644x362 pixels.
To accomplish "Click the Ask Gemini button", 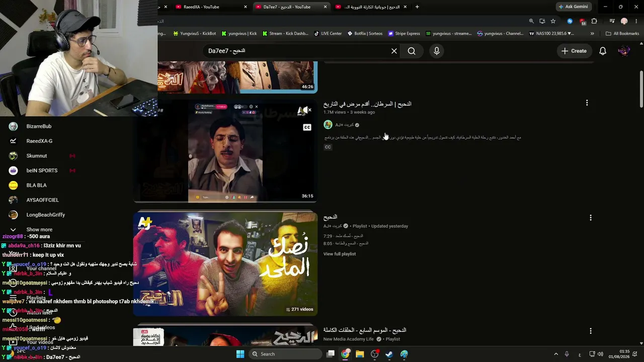I will tap(573, 7).
